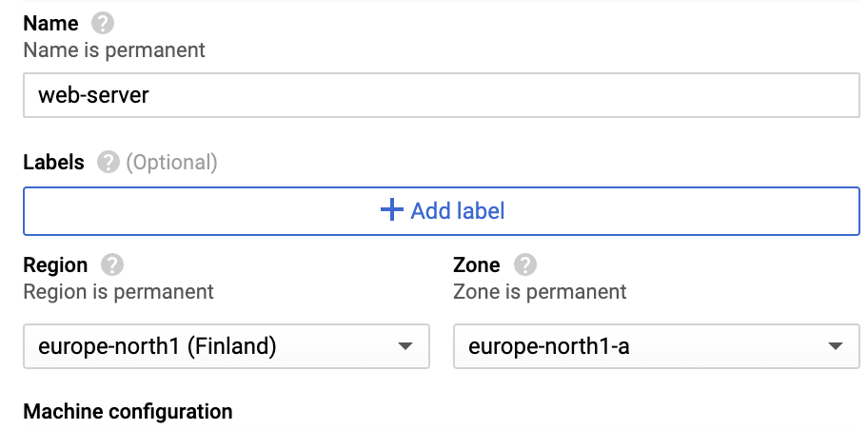Screen dimensions: 868x430
Task: Click the "Name is permanent" hint text
Action: pyautogui.click(x=114, y=49)
